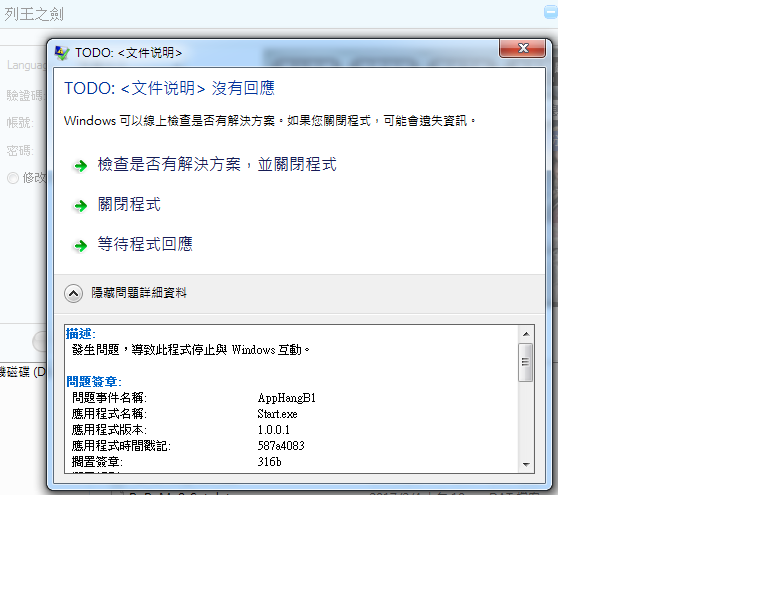Minimize the 列王之劍 background window
Screen dimensions: 768x614
point(551,12)
